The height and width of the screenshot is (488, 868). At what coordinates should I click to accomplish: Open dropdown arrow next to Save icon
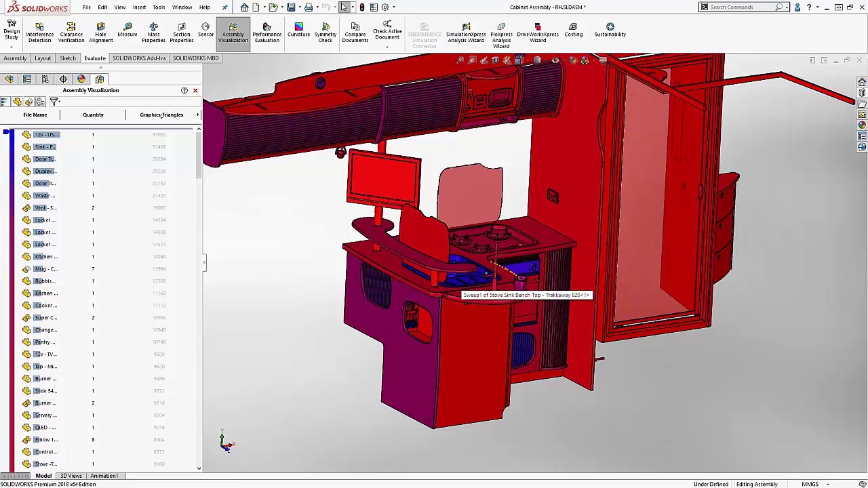(299, 7)
